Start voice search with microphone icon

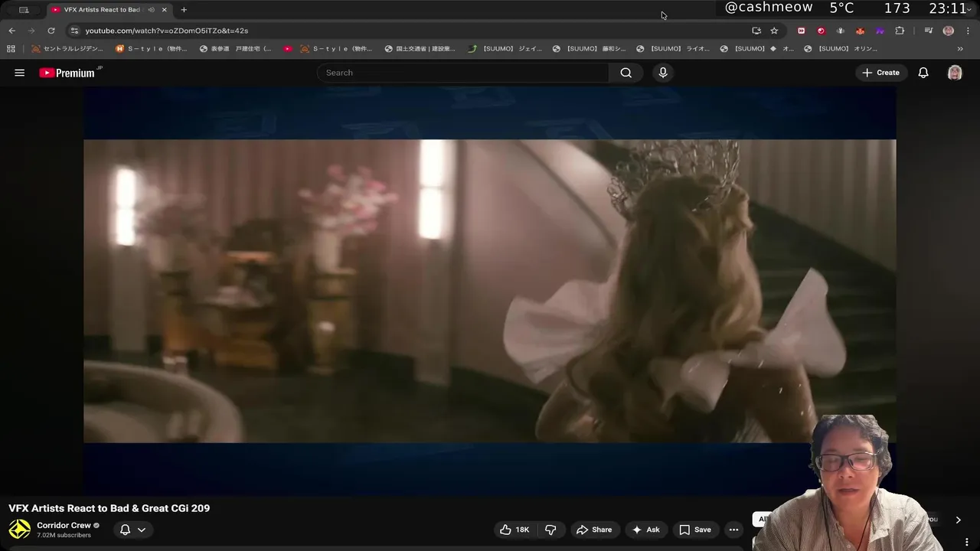click(x=663, y=73)
